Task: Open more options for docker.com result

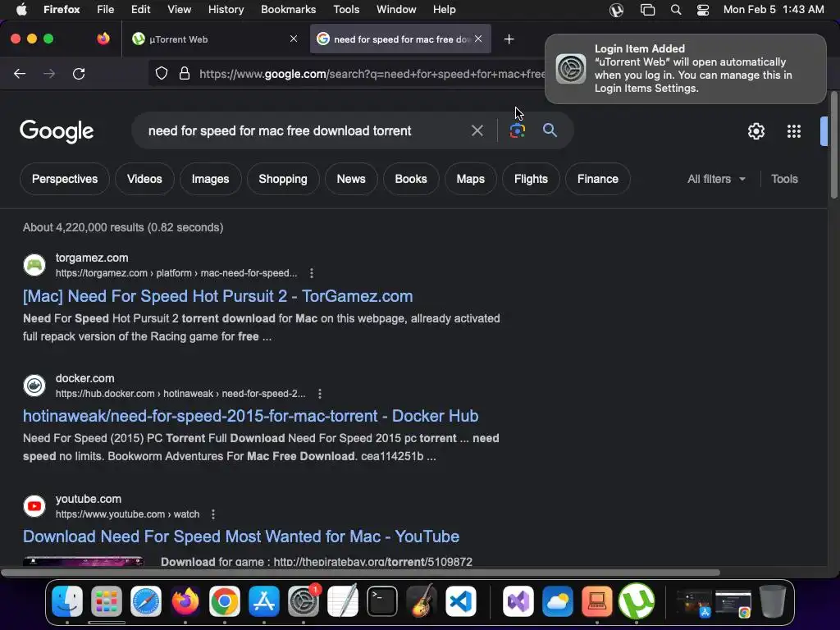Action: (x=320, y=394)
